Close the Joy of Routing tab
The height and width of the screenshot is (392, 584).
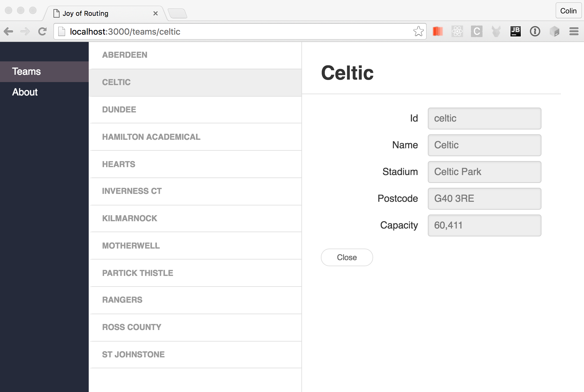156,13
